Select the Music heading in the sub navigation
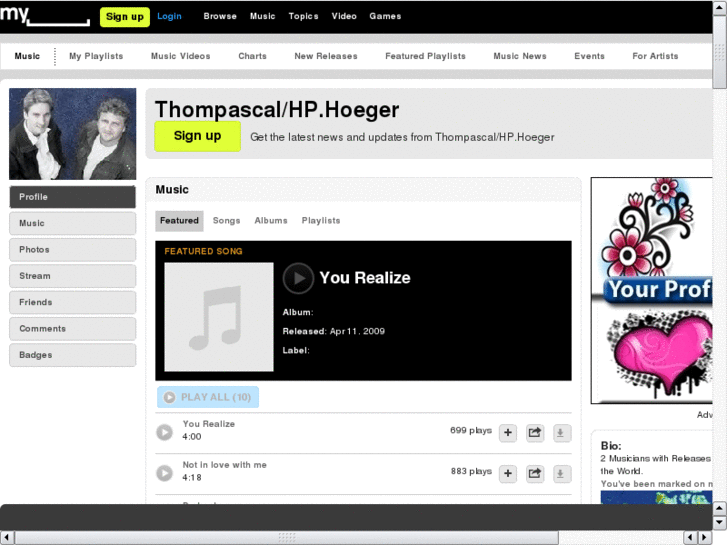Screen dimensions: 727x545 (27, 56)
